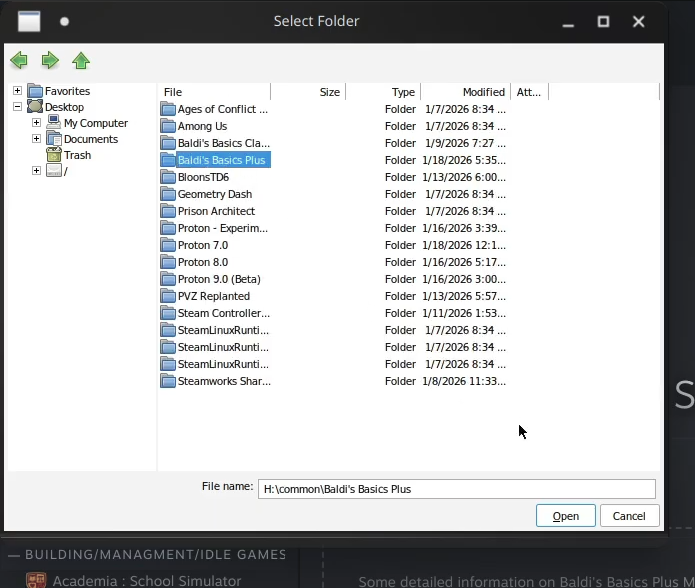
Task: Click the Desktop icon in tree
Action: click(x=35, y=107)
